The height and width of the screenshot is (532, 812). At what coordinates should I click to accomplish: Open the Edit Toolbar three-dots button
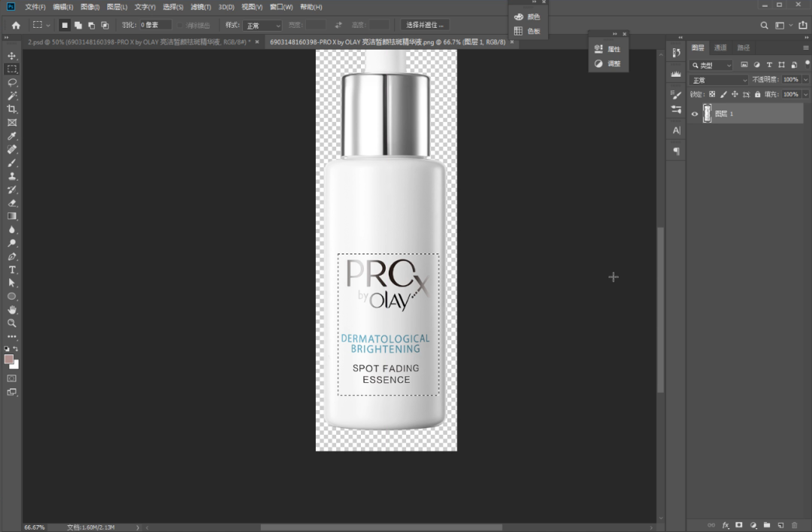pyautogui.click(x=12, y=336)
